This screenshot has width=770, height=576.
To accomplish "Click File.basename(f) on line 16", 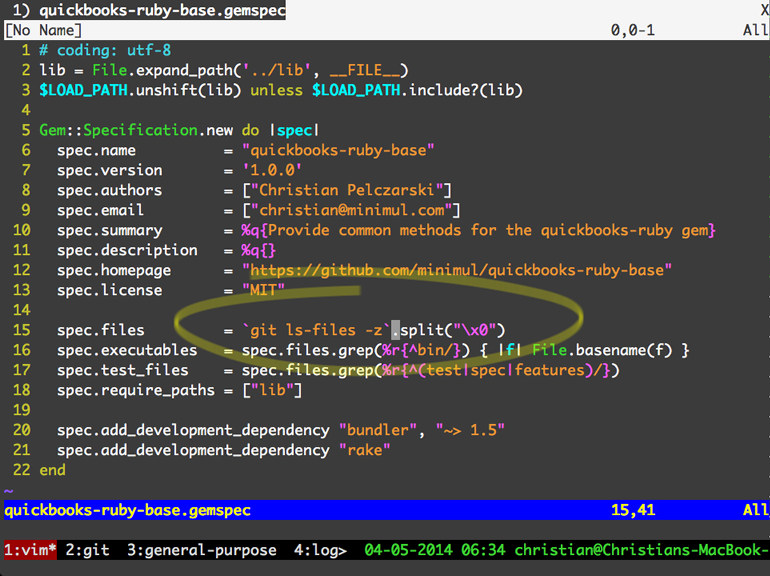I will (x=602, y=350).
